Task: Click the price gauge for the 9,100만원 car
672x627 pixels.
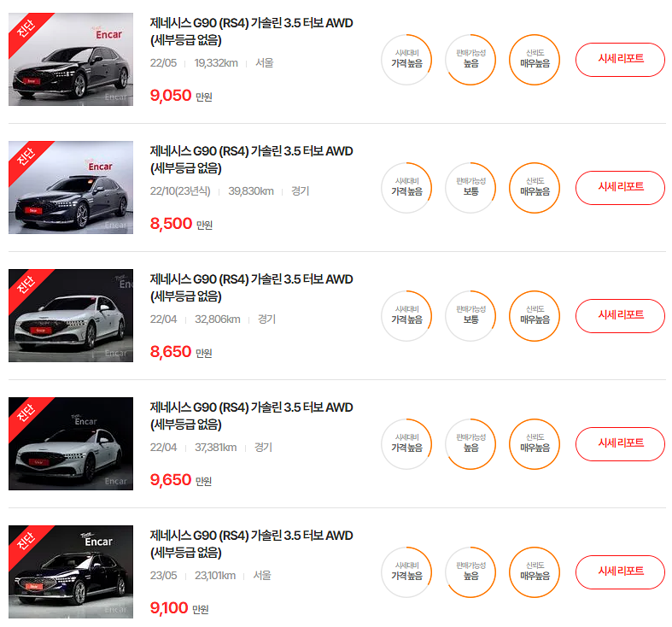Action: 406,572
